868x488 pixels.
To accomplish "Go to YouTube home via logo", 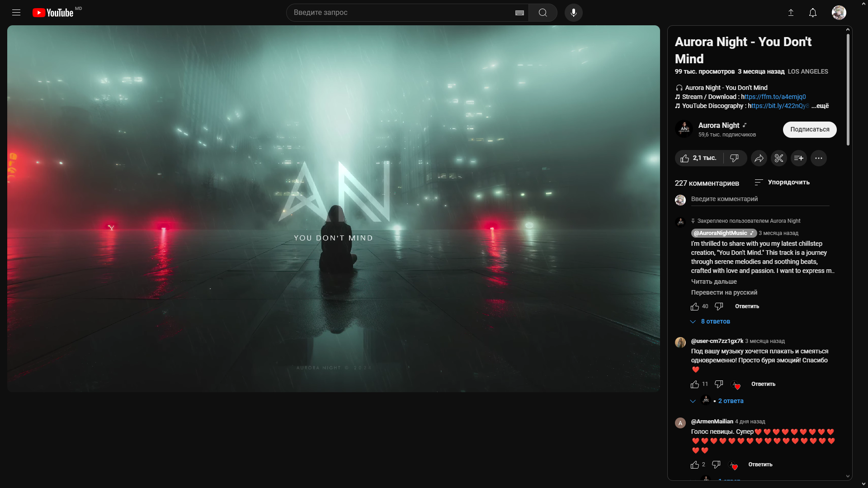I will (x=53, y=13).
